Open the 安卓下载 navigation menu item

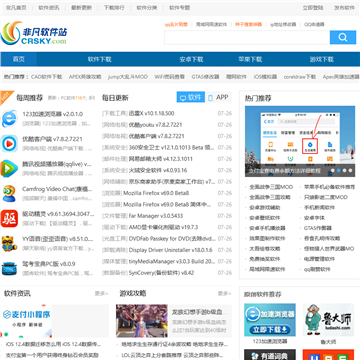pos(191,59)
